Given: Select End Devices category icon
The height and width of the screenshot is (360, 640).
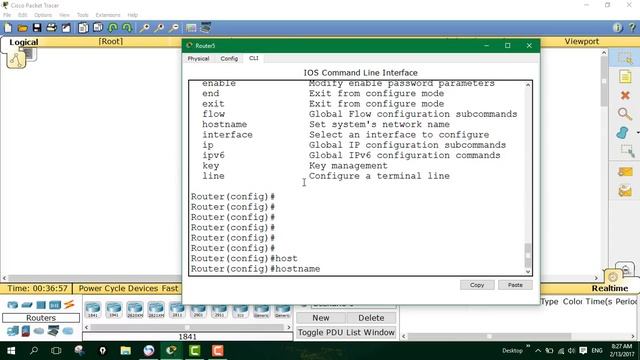Looking at the screenshot, I should pyautogui.click(x=12, y=331).
